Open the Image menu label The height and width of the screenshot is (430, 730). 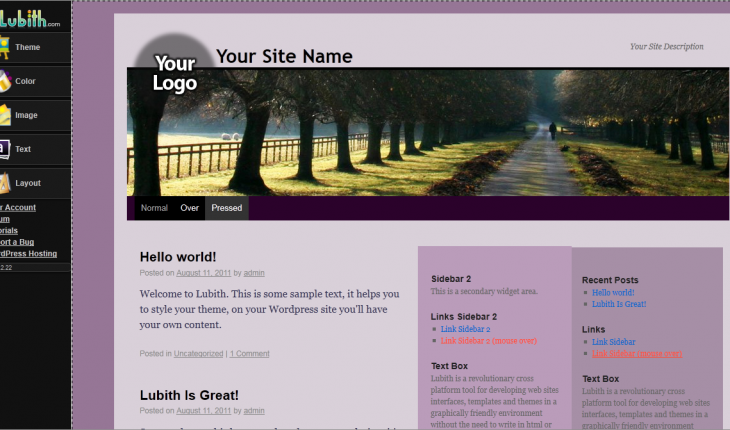pos(26,115)
